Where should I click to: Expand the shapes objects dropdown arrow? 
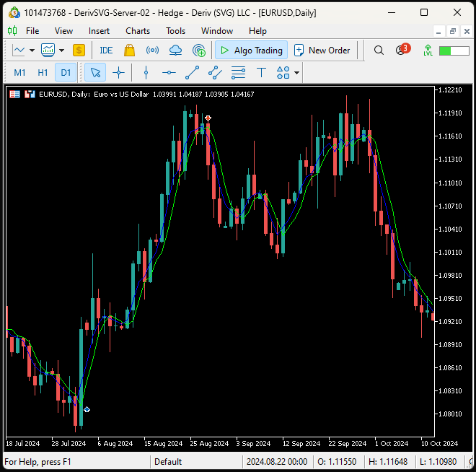[296, 73]
